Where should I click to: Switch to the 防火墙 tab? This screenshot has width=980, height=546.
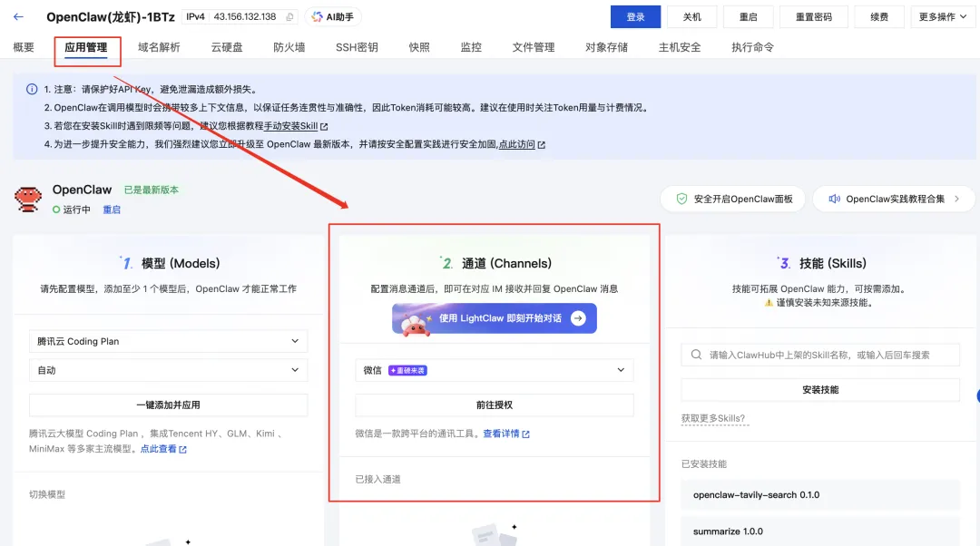tap(289, 47)
